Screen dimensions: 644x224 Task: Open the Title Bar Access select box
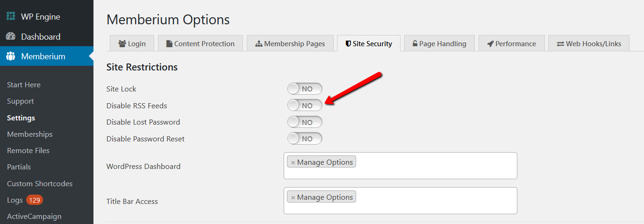pyautogui.click(x=401, y=201)
